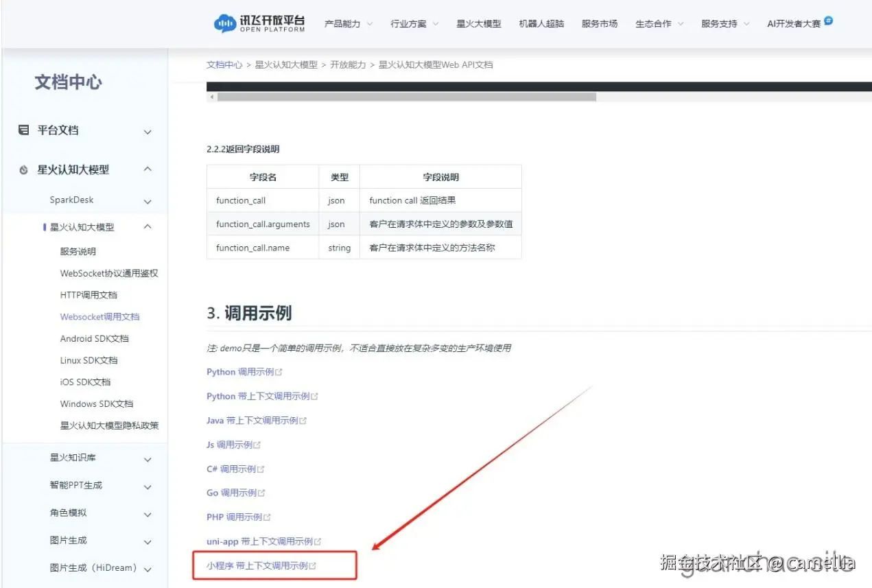
Task: Click the string type cell in table
Action: tap(339, 248)
